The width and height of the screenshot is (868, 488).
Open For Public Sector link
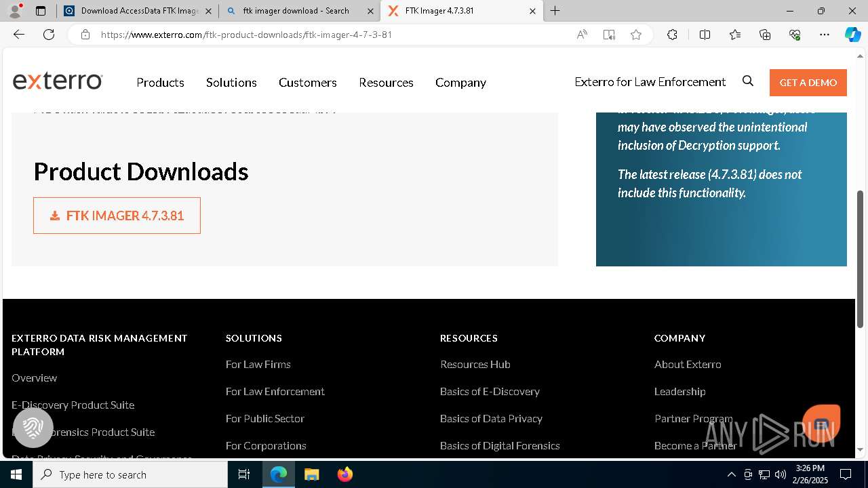tap(264, 418)
